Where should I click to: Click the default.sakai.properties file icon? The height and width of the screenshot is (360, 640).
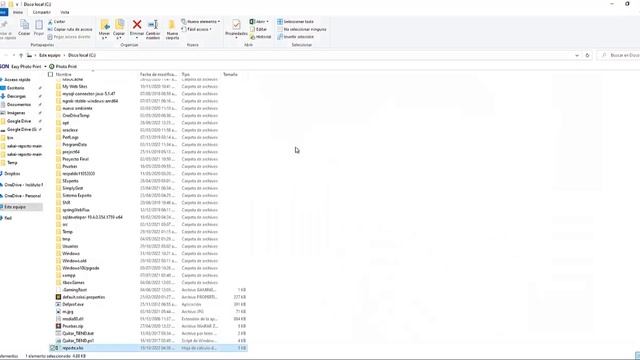point(58,297)
